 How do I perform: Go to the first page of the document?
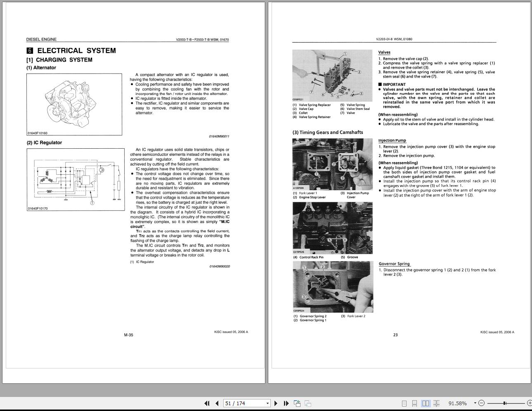point(207,403)
